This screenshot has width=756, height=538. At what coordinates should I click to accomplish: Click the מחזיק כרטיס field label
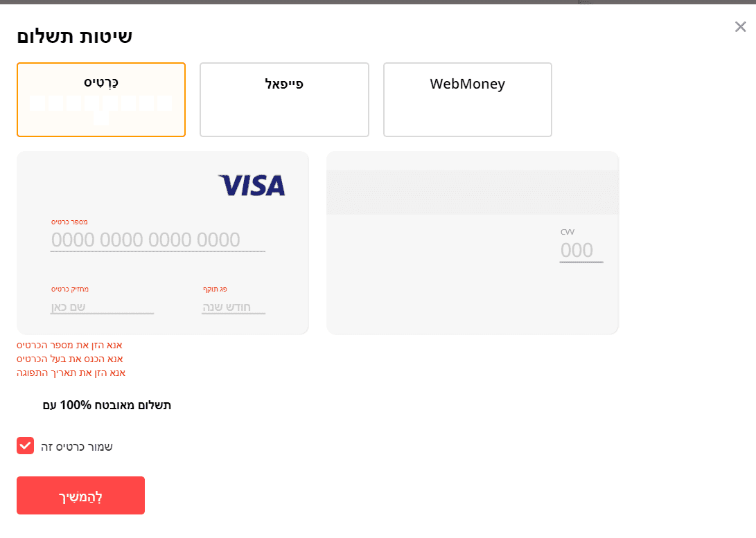coord(70,289)
